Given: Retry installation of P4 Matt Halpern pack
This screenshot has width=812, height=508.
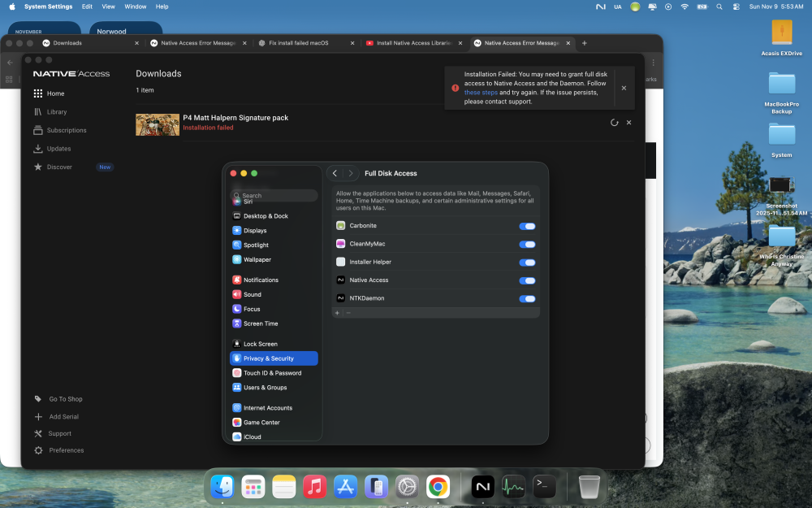Looking at the screenshot, I should (x=614, y=123).
